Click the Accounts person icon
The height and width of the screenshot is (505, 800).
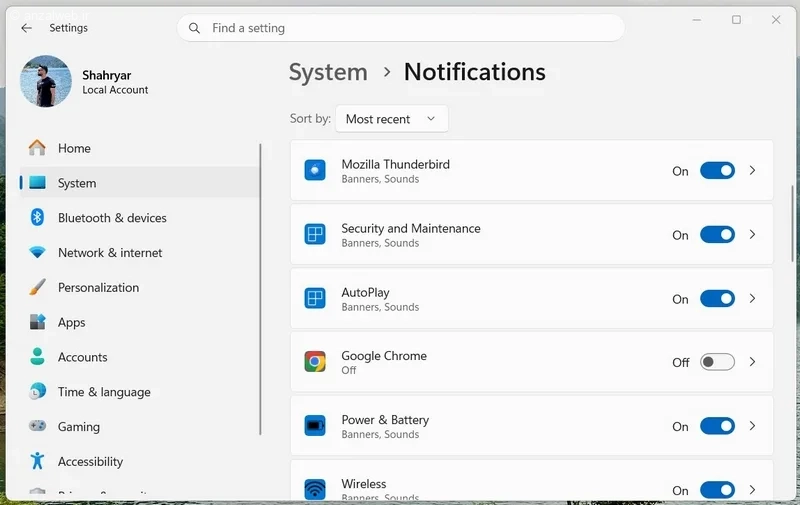pyautogui.click(x=37, y=357)
